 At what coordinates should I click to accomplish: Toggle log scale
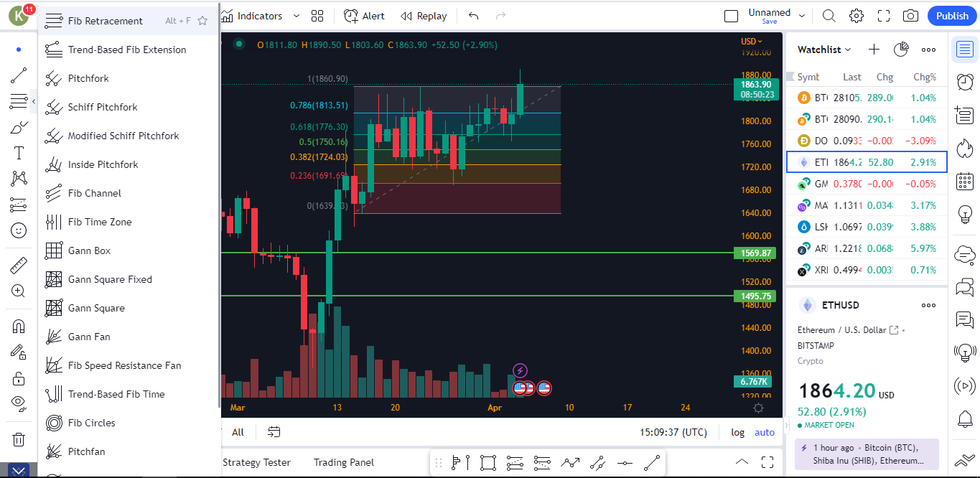coord(737,432)
